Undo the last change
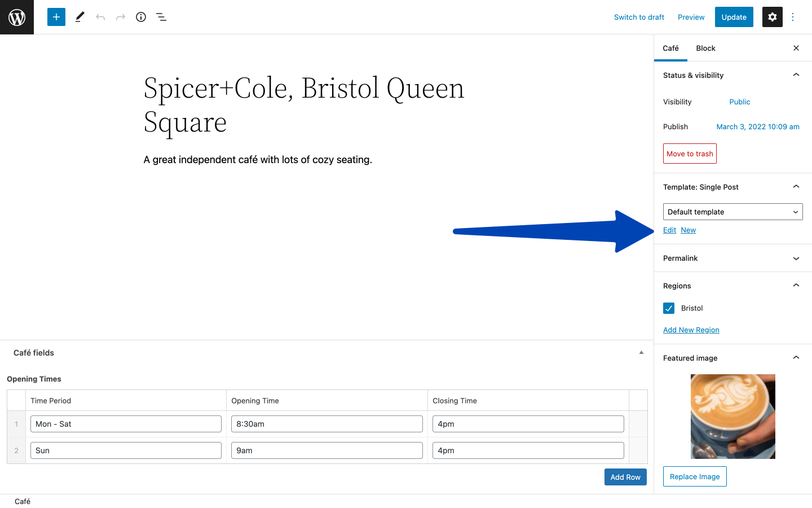The height and width of the screenshot is (508, 812). coord(100,17)
